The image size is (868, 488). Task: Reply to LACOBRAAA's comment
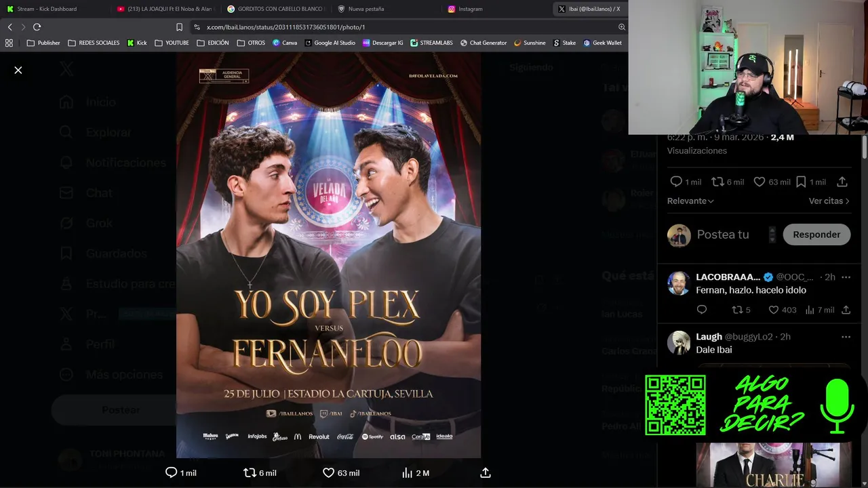click(x=702, y=310)
